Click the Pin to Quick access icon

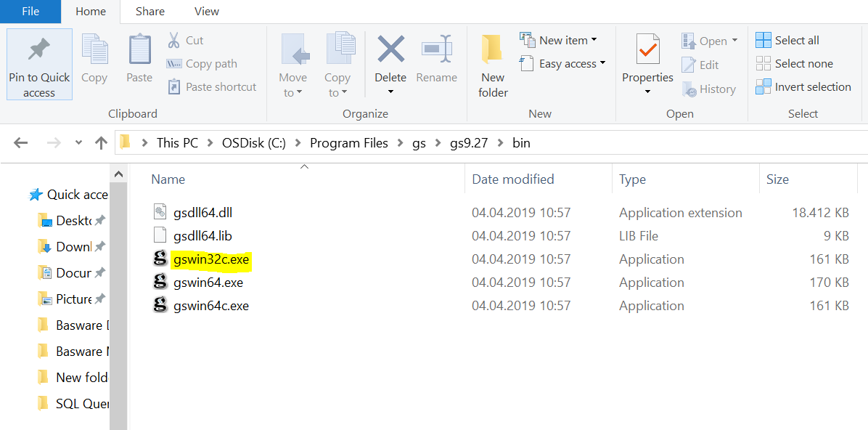[39, 49]
